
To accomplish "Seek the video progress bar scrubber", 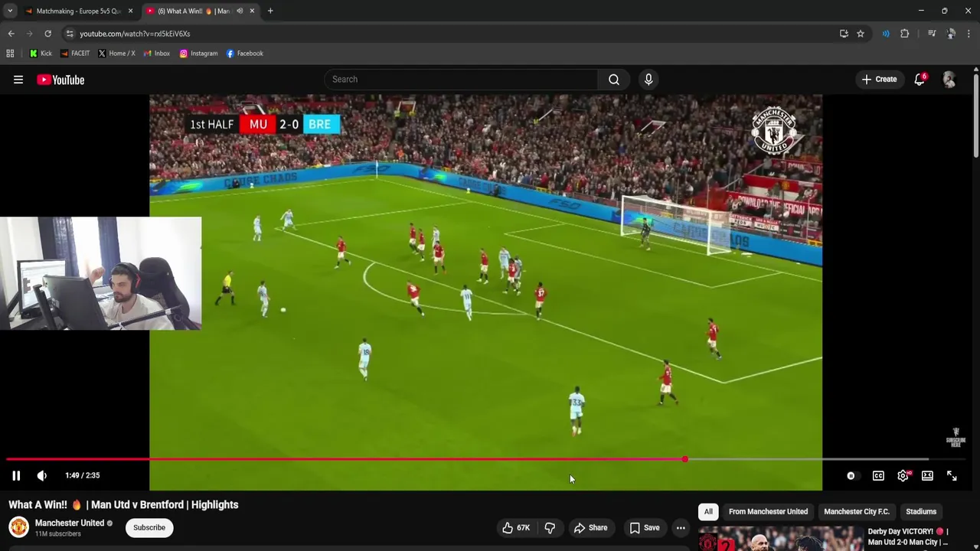I will tap(685, 459).
